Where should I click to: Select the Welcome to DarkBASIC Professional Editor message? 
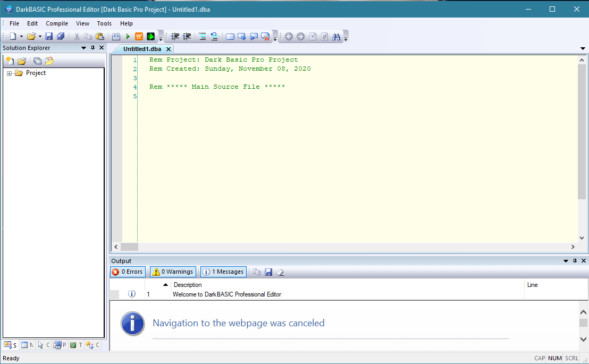(227, 294)
